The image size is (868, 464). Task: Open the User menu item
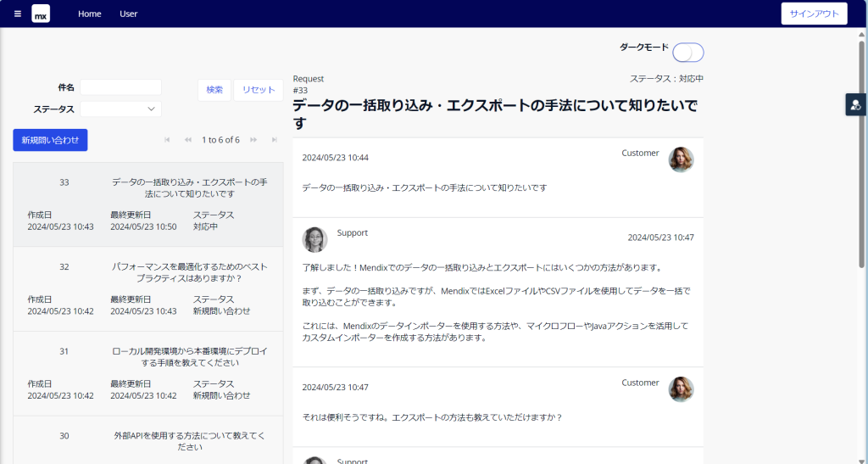128,14
